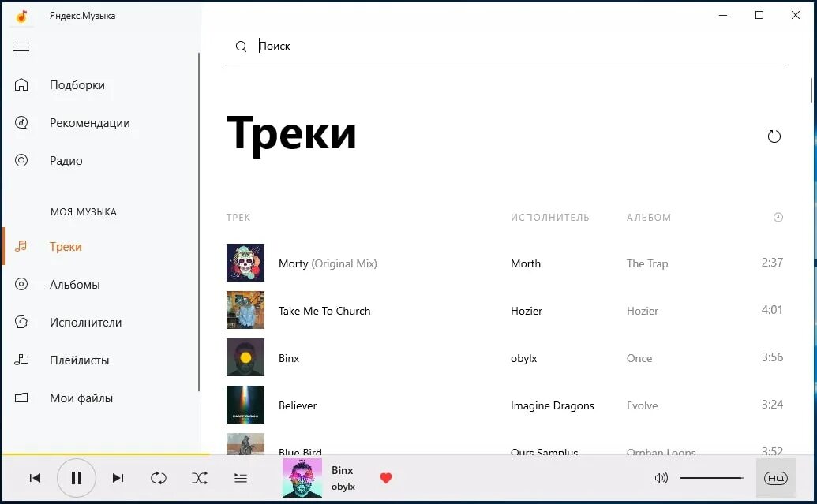Viewport: 817px width, 504px height.
Task: Click the search magnifier icon
Action: 241,47
